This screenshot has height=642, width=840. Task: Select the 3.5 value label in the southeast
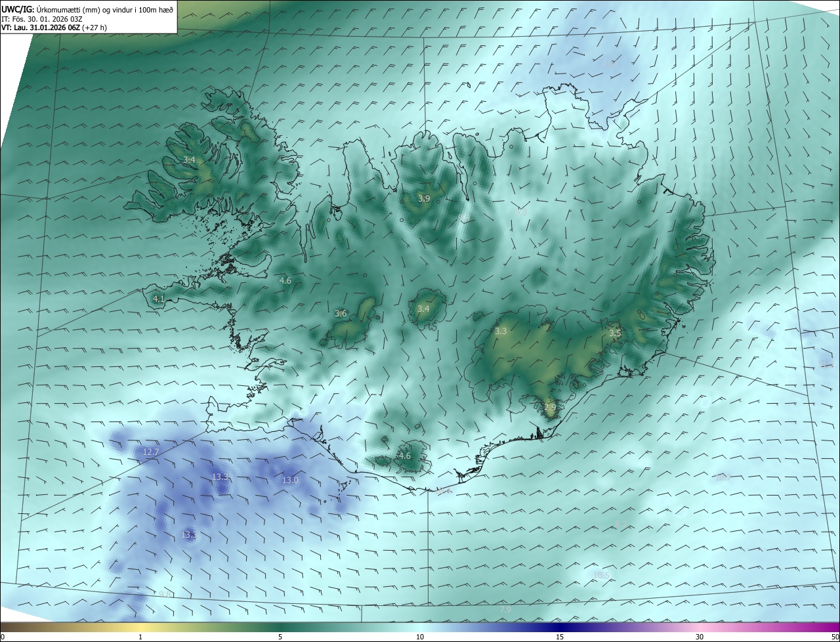[614, 333]
